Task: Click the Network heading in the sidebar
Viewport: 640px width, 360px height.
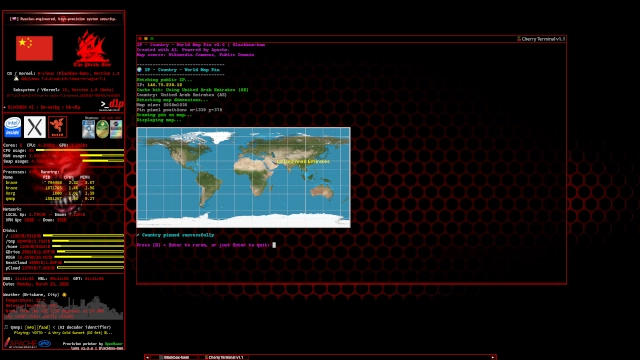Action: point(12,209)
